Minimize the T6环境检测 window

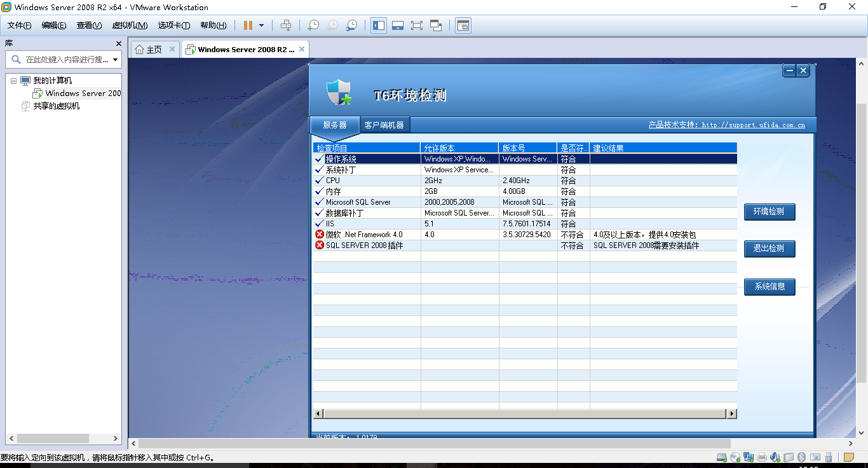click(x=789, y=71)
